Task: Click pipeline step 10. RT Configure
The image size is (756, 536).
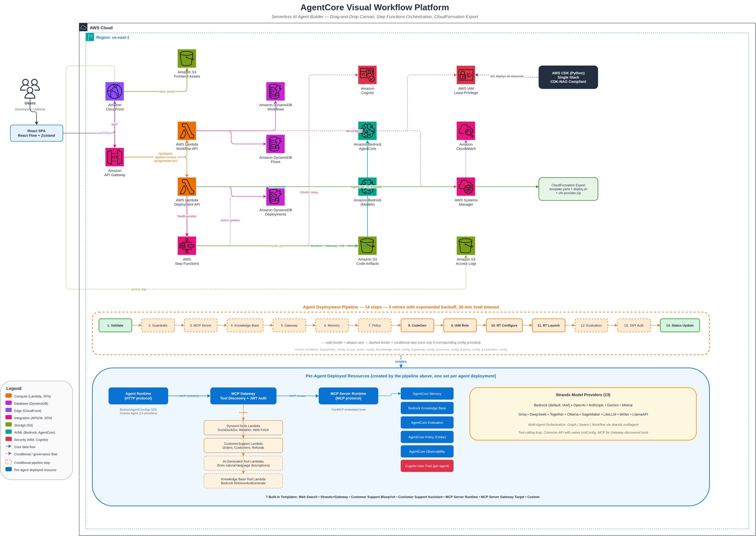Action: (x=504, y=325)
